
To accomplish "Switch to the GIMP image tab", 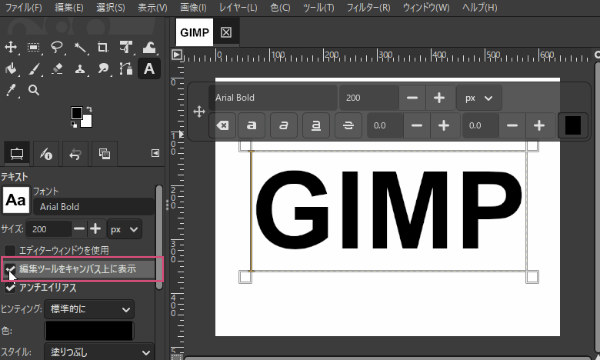I will (x=194, y=33).
